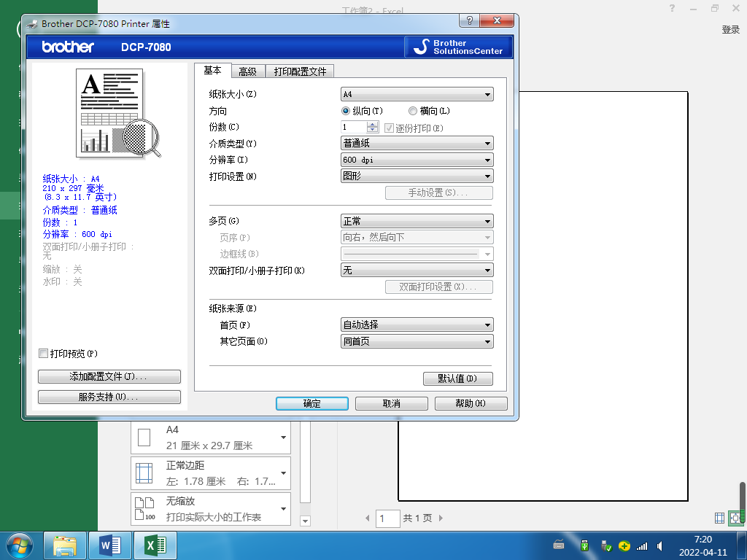Open Brother Solutions Center link

pyautogui.click(x=458, y=47)
